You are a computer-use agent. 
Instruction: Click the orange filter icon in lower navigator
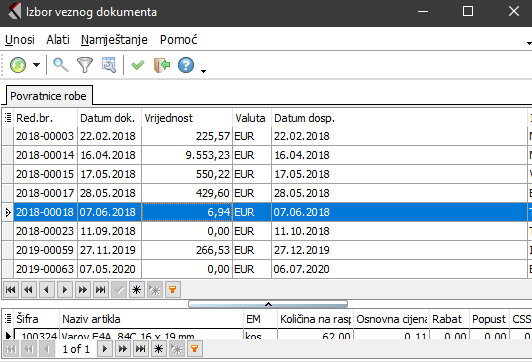pyautogui.click(x=195, y=349)
